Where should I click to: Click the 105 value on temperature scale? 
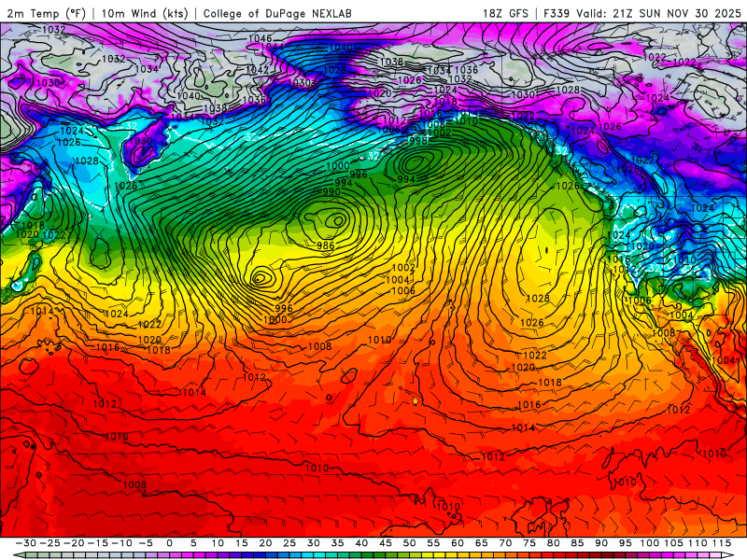(x=673, y=543)
